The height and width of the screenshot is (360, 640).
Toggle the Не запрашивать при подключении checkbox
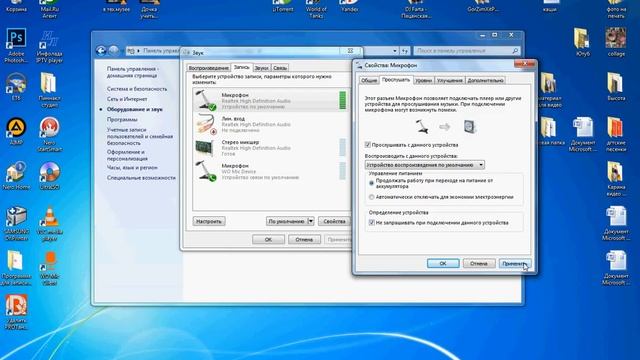(371, 222)
